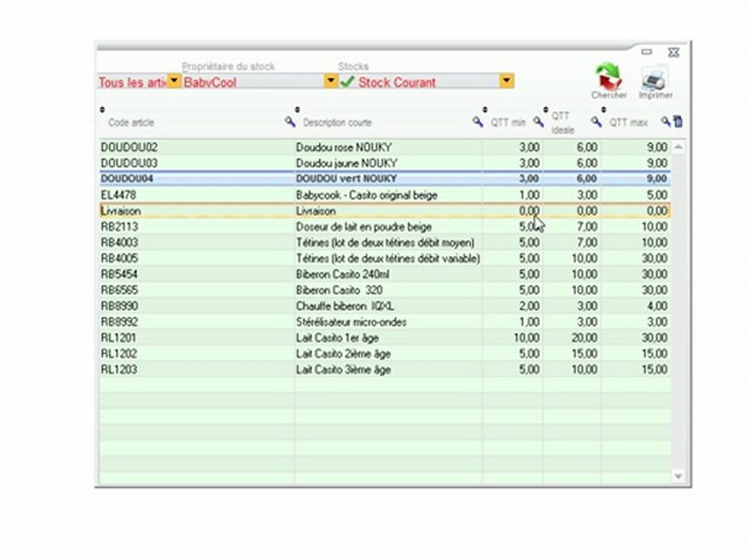Viewport: 747px width, 560px height.
Task: Click description Doseur de lait en poudre beige
Action: coord(363,226)
